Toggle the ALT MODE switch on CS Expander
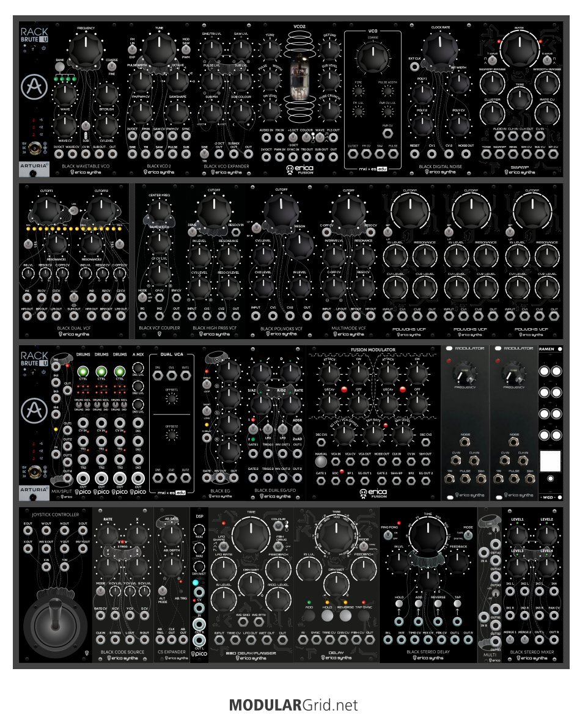Image resolution: width=588 pixels, height=718 pixels. tap(162, 591)
